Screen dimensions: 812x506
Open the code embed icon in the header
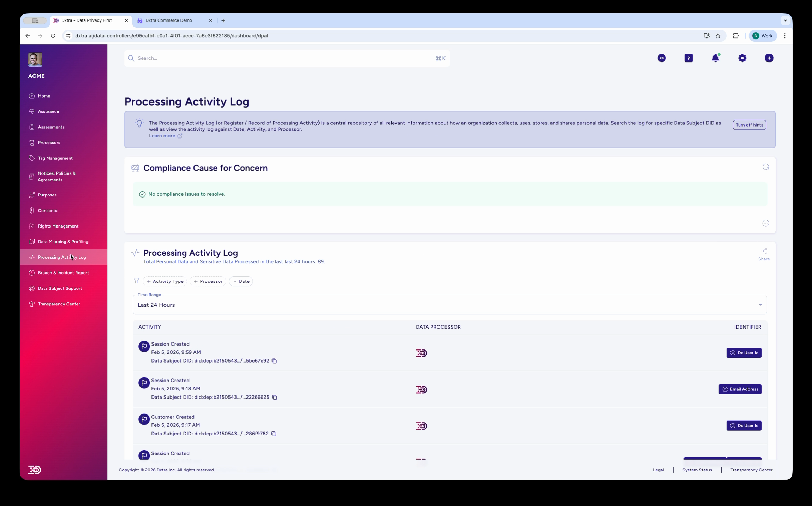pos(662,58)
